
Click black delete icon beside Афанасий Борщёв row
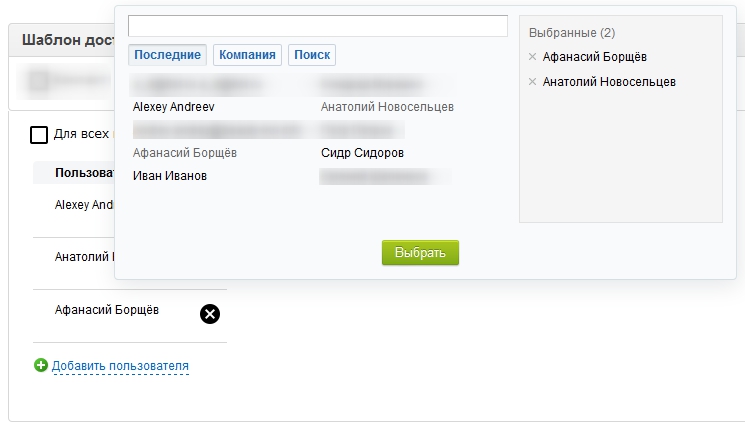pos(210,314)
